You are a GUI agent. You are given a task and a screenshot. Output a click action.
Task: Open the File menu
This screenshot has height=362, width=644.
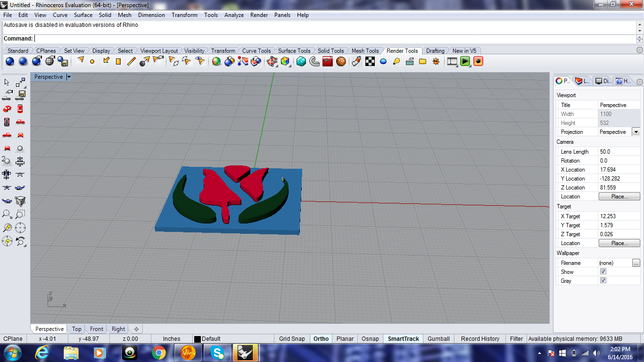(x=8, y=15)
